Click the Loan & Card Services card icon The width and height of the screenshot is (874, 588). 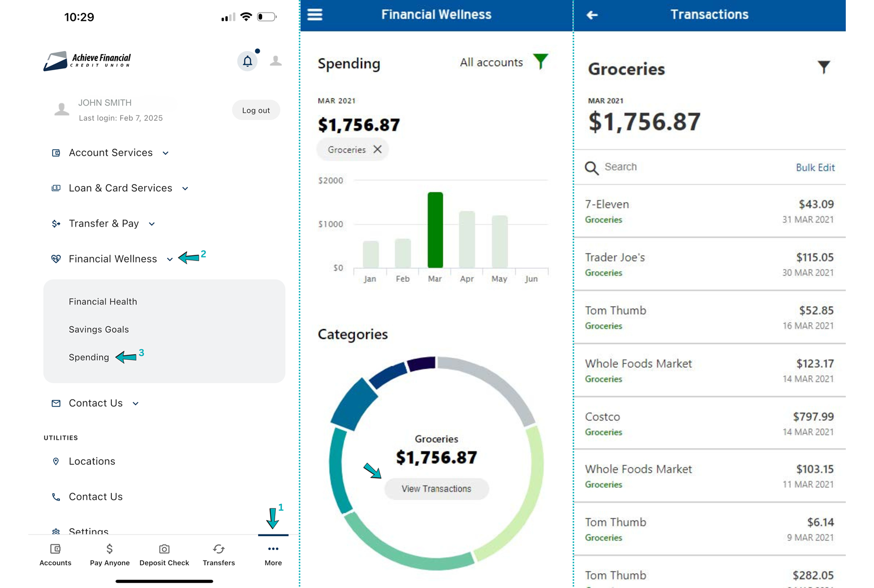point(56,188)
